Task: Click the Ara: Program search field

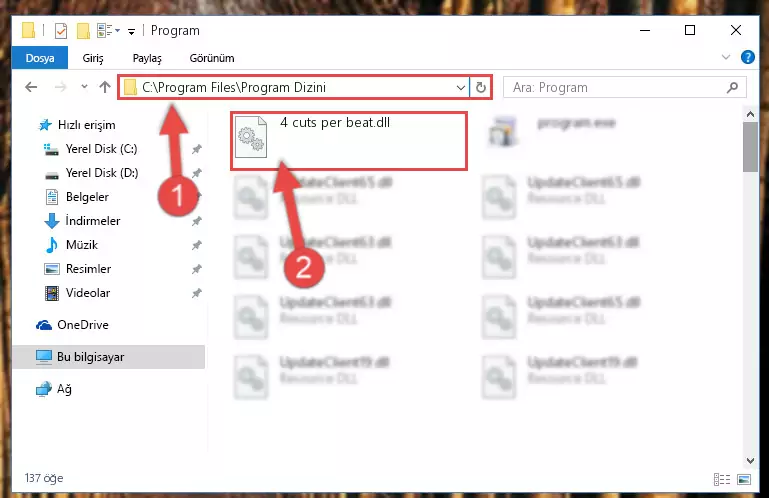Action: click(x=617, y=88)
